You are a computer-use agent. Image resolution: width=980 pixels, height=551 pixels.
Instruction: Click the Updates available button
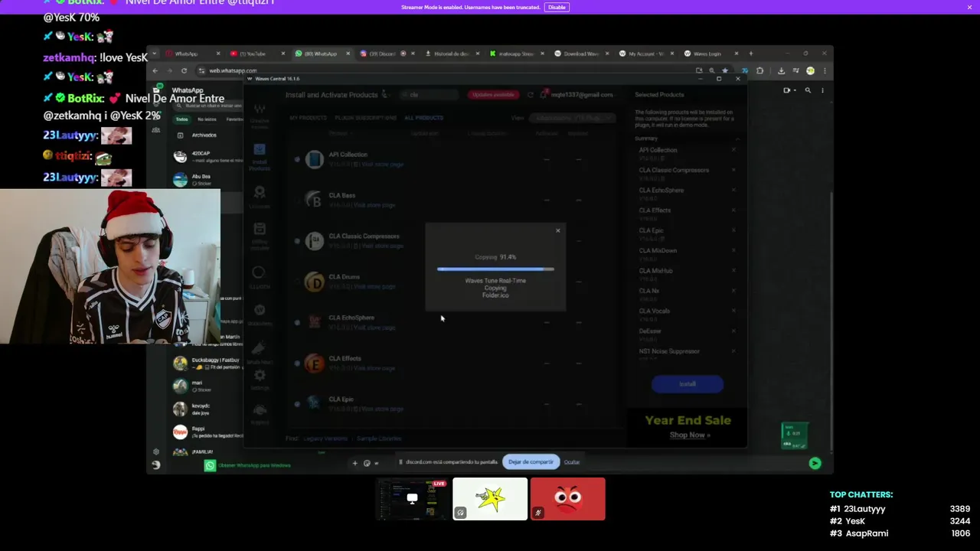pyautogui.click(x=493, y=95)
